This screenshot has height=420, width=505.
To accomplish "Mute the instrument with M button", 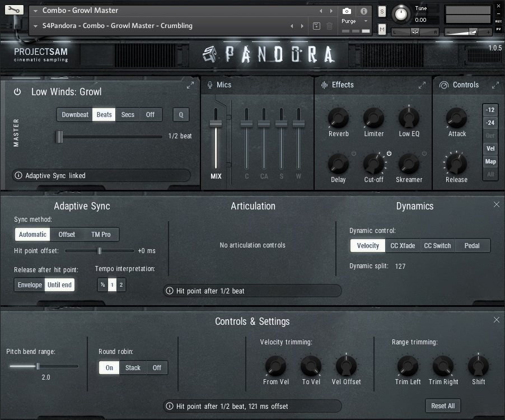I will coord(382,29).
